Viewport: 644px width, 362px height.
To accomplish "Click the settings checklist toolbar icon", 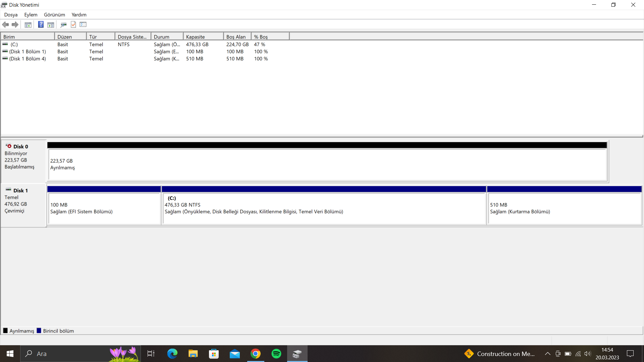I will coord(83,24).
